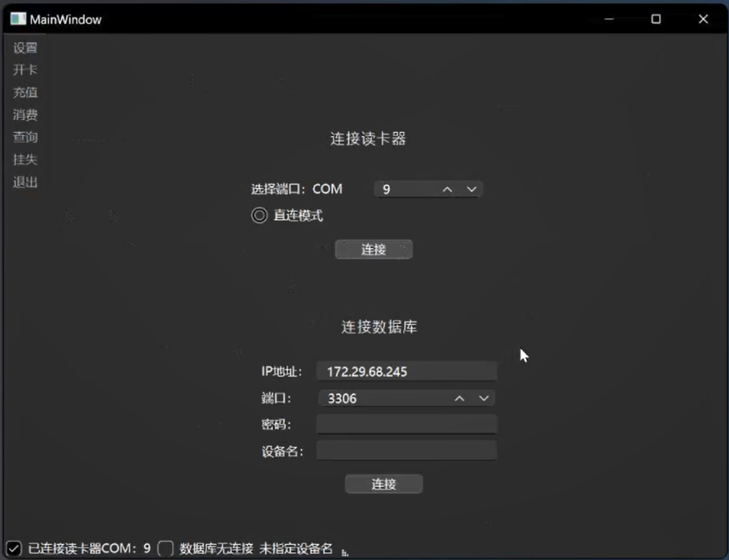The height and width of the screenshot is (560, 729).
Task: Select 挂失 from the sidebar
Action: [x=25, y=160]
